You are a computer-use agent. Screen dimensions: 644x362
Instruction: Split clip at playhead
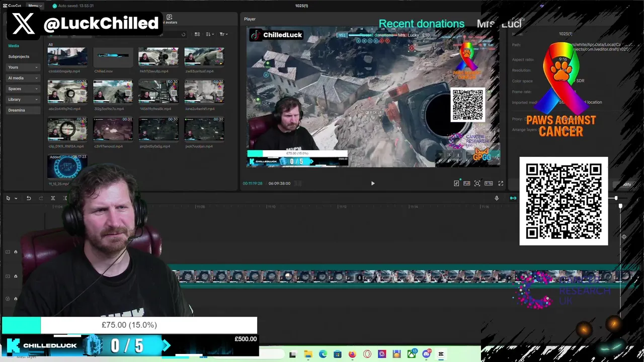click(53, 198)
